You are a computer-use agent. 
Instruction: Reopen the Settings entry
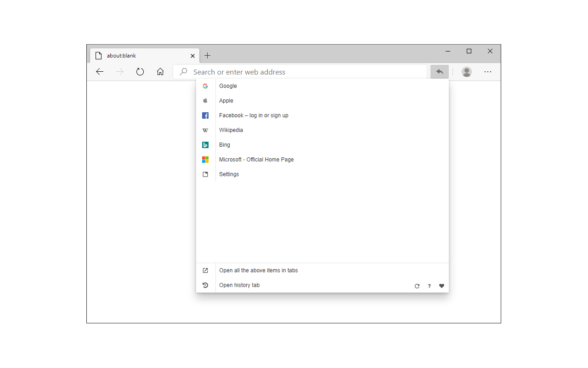coord(322,174)
